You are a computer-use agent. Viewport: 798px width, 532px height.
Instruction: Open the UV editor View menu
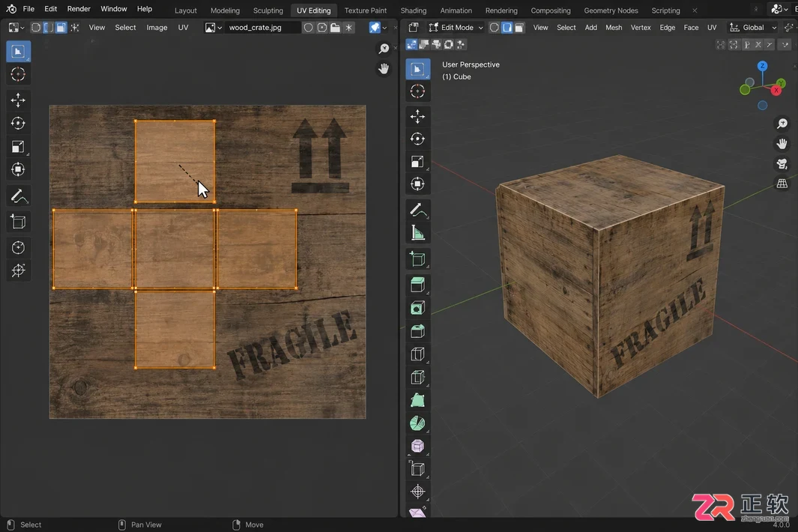[97, 28]
